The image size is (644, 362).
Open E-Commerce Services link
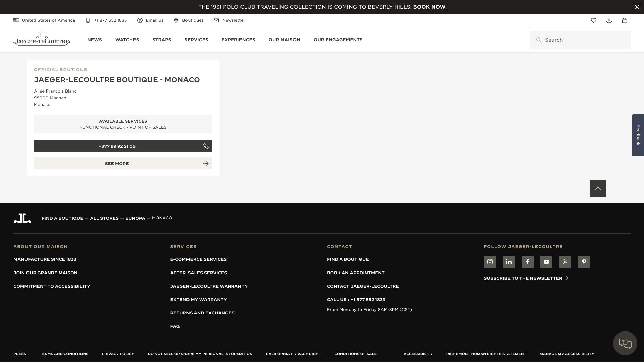(x=199, y=259)
